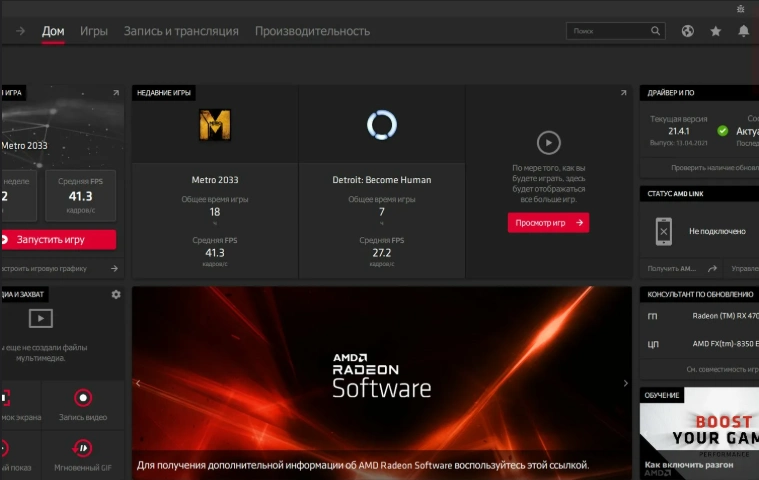This screenshot has width=759, height=480.
Task: Switch to the Игры tab
Action: coord(94,31)
